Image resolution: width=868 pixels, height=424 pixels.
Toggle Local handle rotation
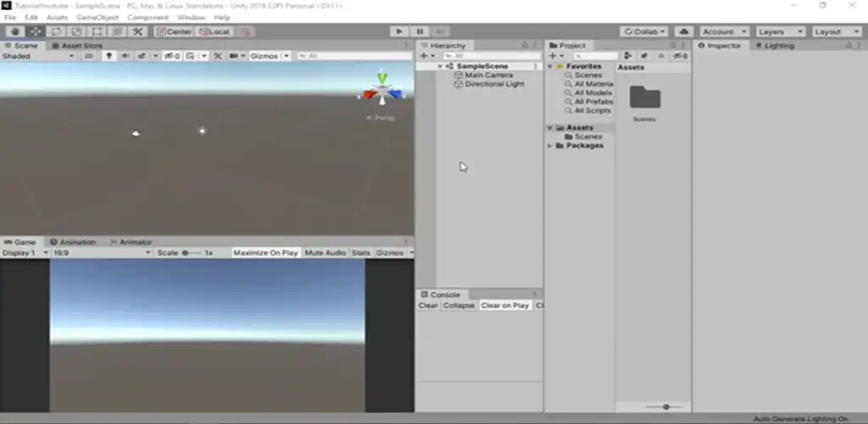coord(214,31)
